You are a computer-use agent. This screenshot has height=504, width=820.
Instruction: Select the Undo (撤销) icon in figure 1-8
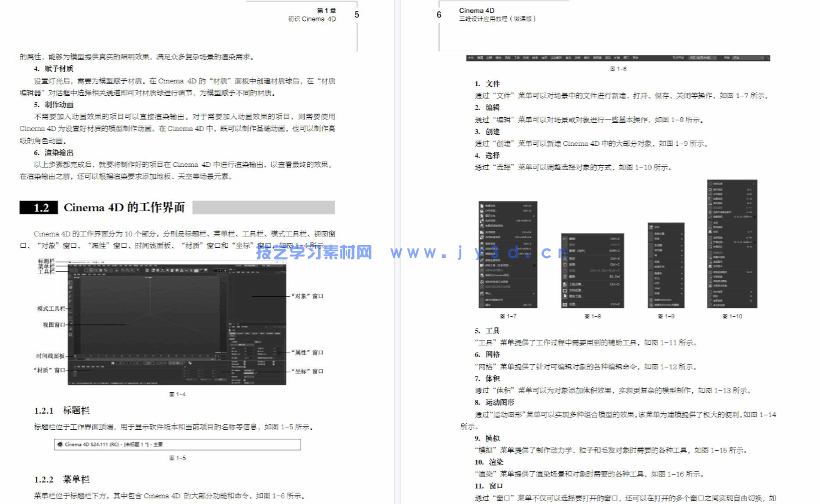[x=565, y=239]
